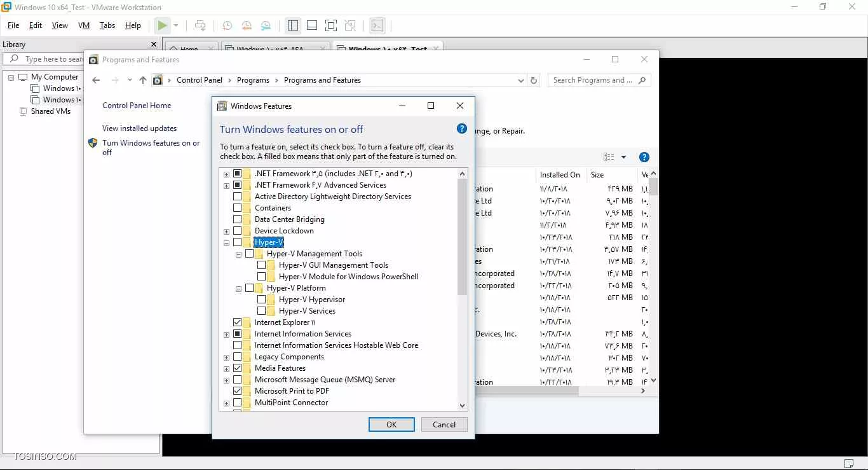The image size is (868, 470).
Task: Go up one level in Control Panel
Action: (x=142, y=80)
